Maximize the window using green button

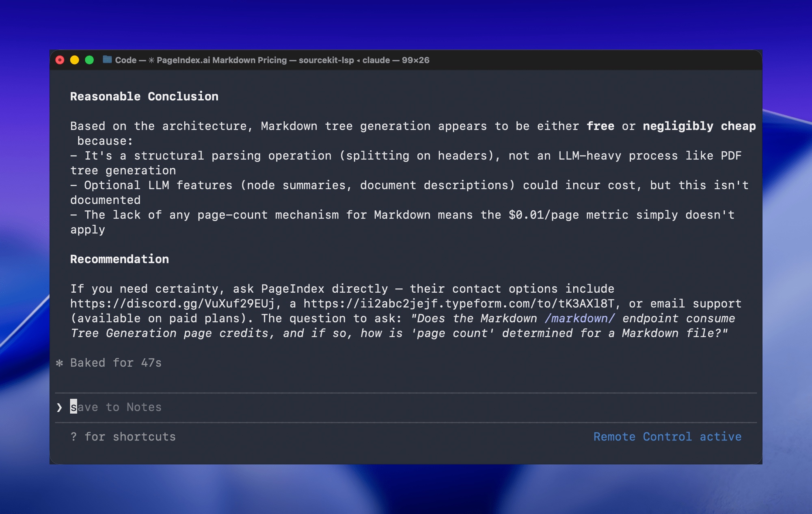tap(89, 60)
